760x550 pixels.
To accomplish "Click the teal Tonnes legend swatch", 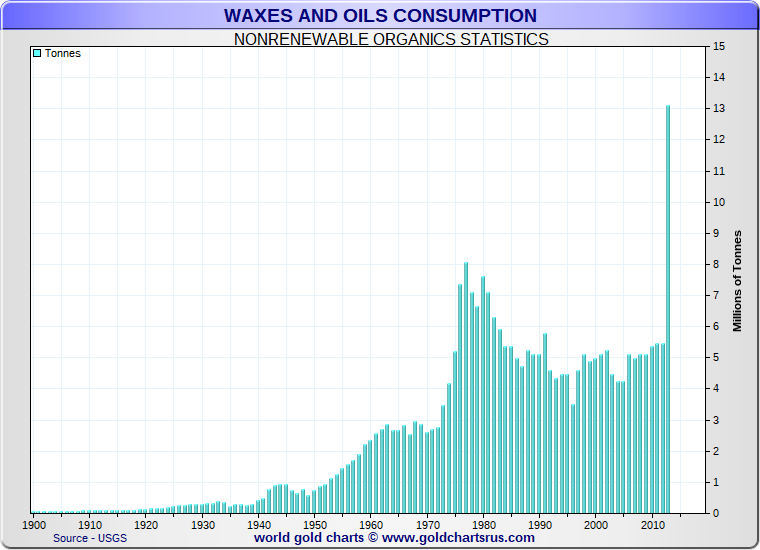I will (37, 53).
